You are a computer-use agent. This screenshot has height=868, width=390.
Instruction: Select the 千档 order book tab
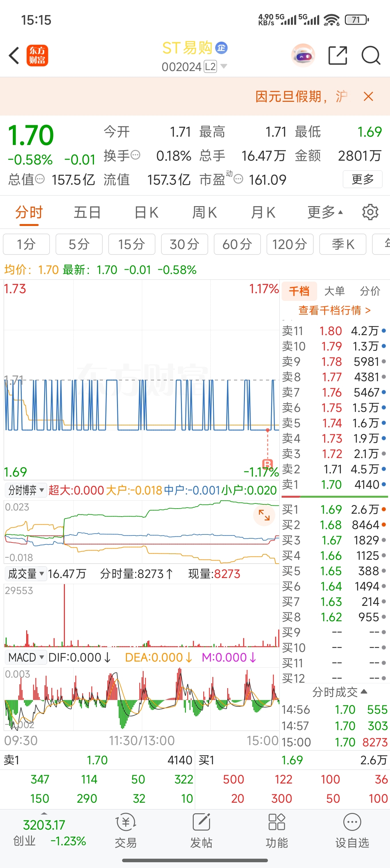pos(299,291)
